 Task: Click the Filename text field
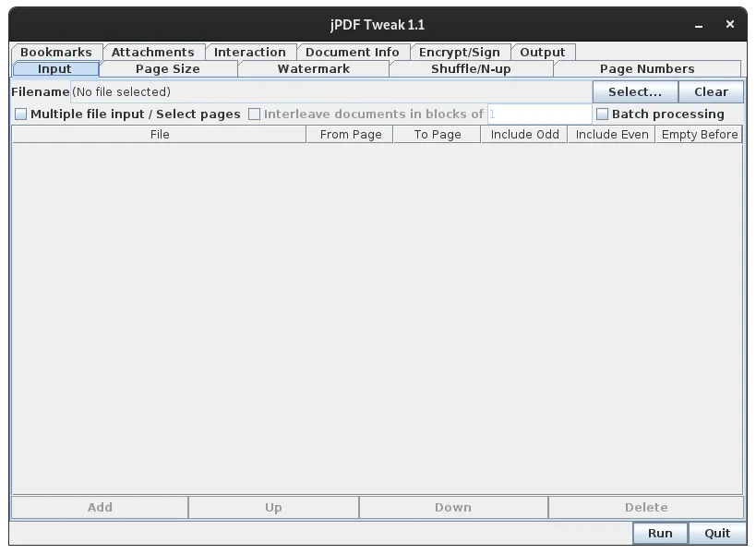(331, 91)
